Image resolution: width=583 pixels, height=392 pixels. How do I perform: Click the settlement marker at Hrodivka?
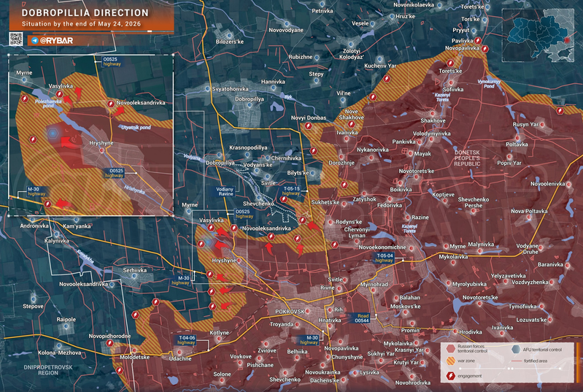455,331
